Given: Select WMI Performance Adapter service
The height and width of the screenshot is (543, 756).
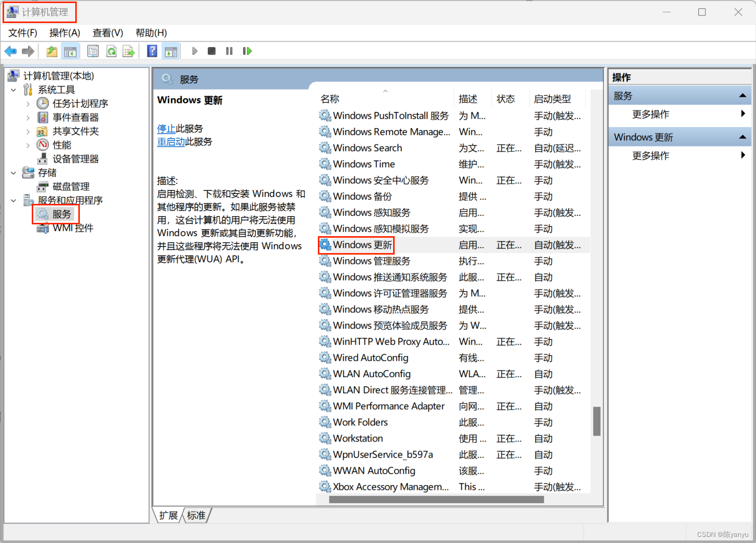Looking at the screenshot, I should (x=453, y=406).
